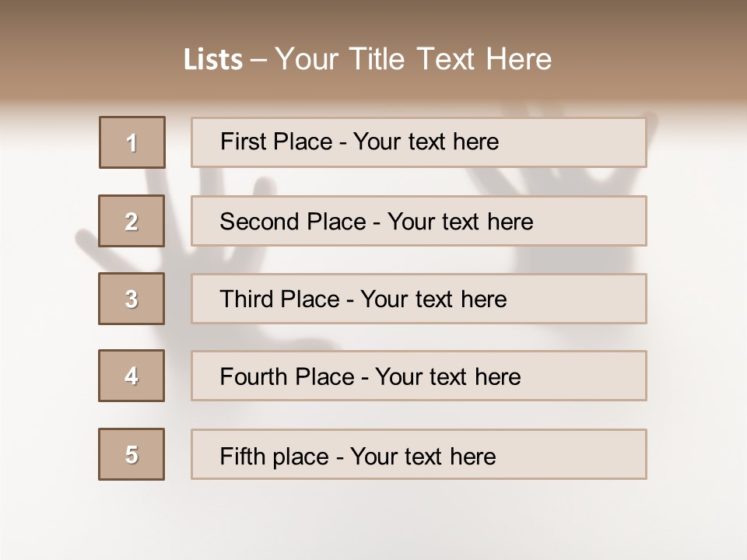Click "Your text here" in the third row
The height and width of the screenshot is (560, 747).
433,299
